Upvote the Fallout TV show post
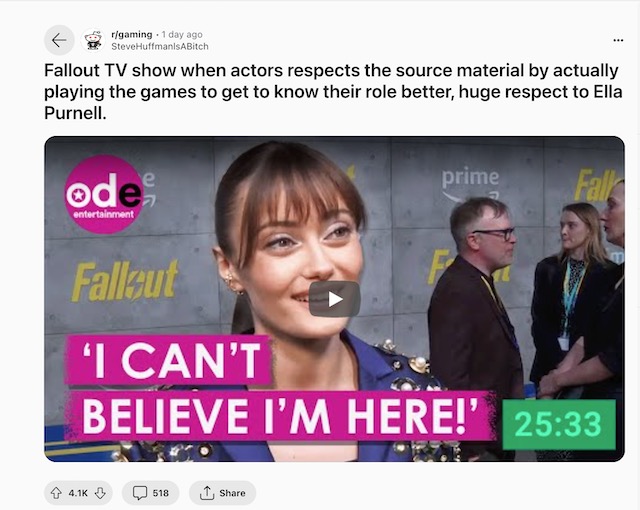The image size is (640, 510). click(56, 493)
